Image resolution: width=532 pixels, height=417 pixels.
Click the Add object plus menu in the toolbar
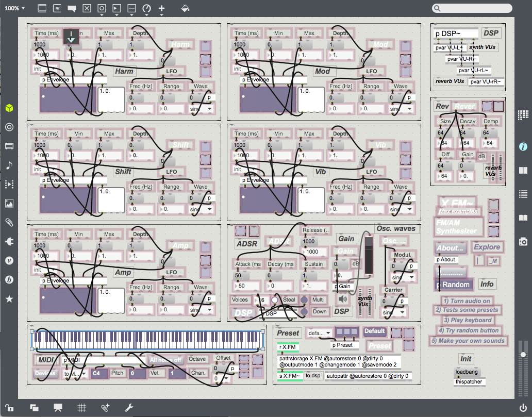[x=161, y=8]
